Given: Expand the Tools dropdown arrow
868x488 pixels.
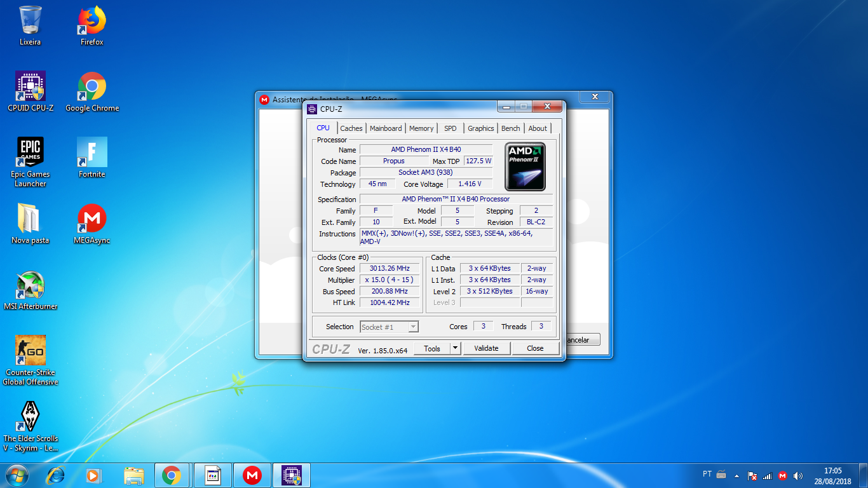Looking at the screenshot, I should click(x=455, y=348).
